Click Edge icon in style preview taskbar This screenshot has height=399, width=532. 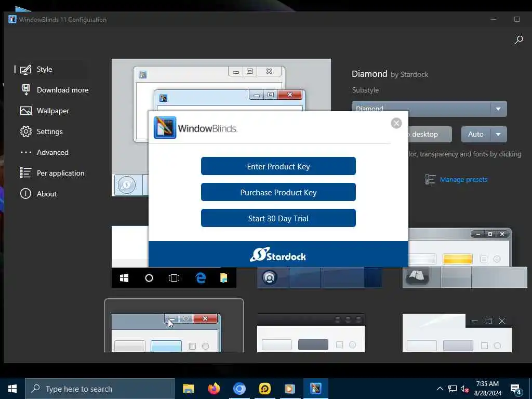201,278
